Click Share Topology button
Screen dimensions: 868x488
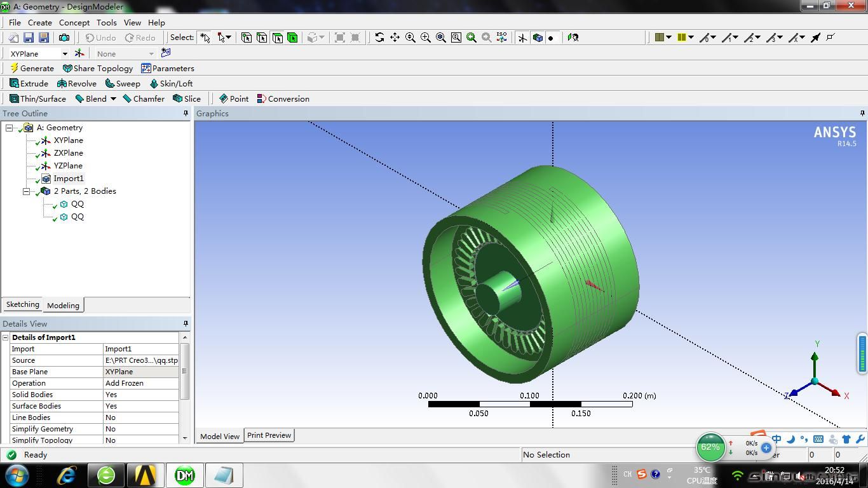98,68
